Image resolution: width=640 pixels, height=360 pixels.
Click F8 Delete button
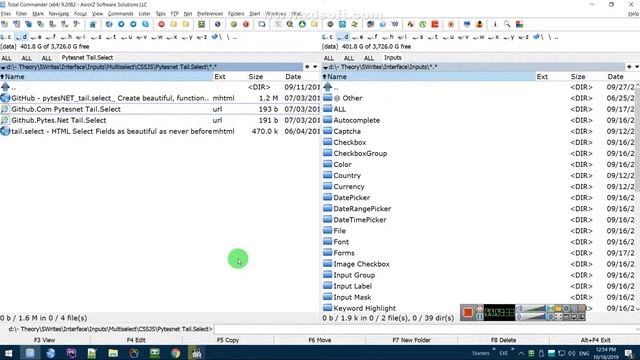pos(503,340)
